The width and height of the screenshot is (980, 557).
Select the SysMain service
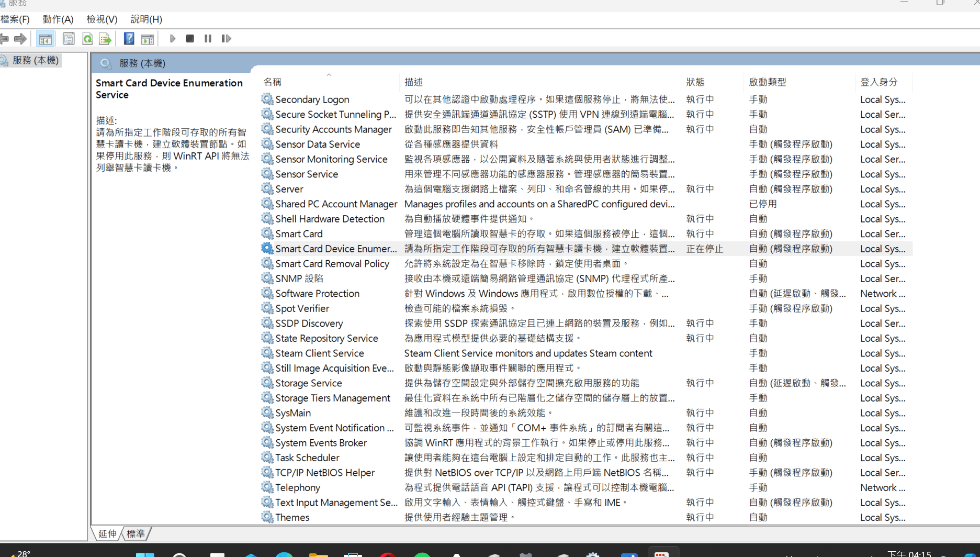click(x=293, y=413)
